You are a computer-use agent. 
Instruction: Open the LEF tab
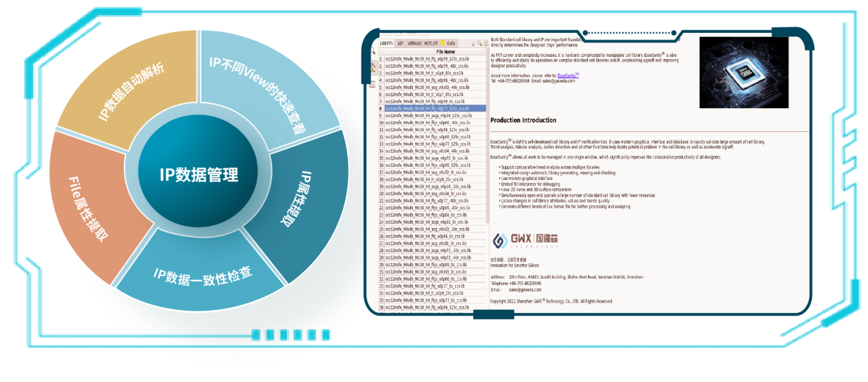(x=400, y=43)
